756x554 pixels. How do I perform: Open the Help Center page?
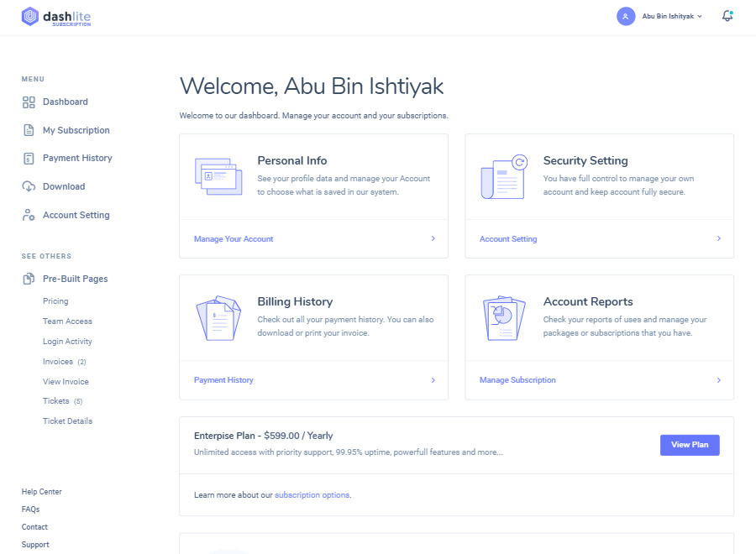[x=41, y=491]
